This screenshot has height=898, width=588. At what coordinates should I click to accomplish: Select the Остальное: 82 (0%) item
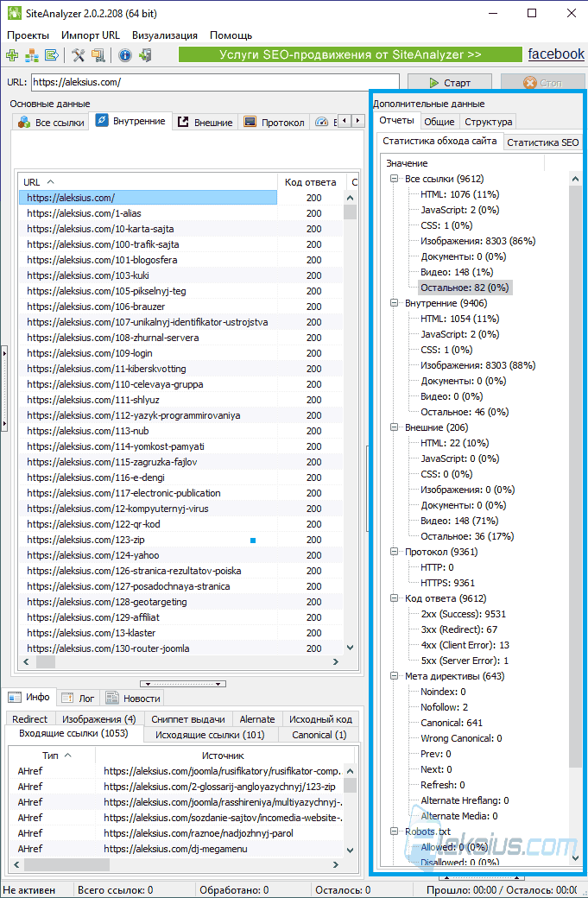coord(465,288)
